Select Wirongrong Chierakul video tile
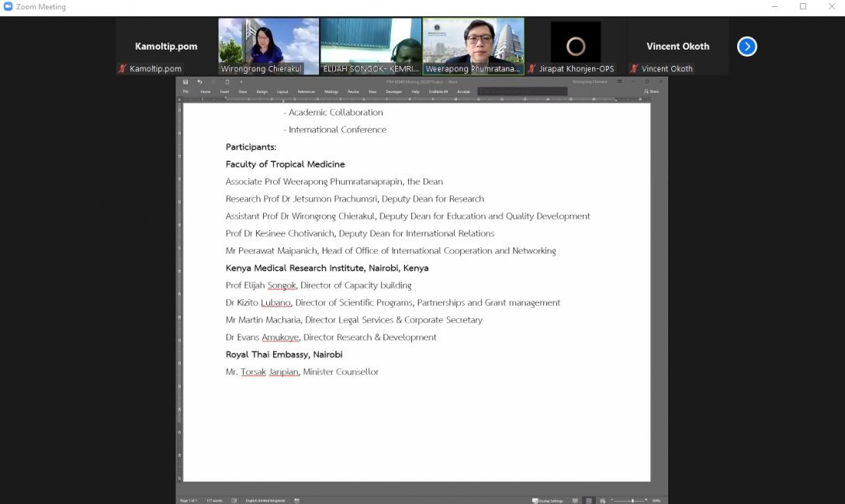The height and width of the screenshot is (504, 845). [x=268, y=47]
